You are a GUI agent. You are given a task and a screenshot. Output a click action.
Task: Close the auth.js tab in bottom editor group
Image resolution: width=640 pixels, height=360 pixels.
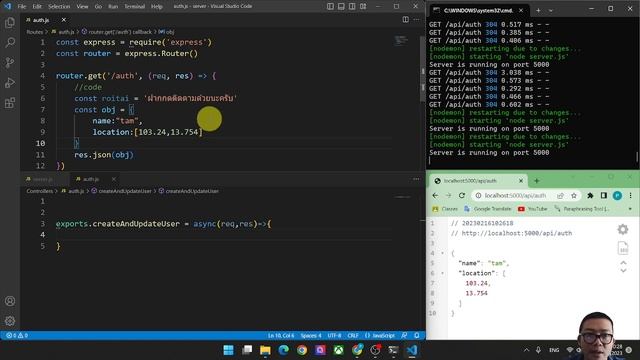pos(113,179)
